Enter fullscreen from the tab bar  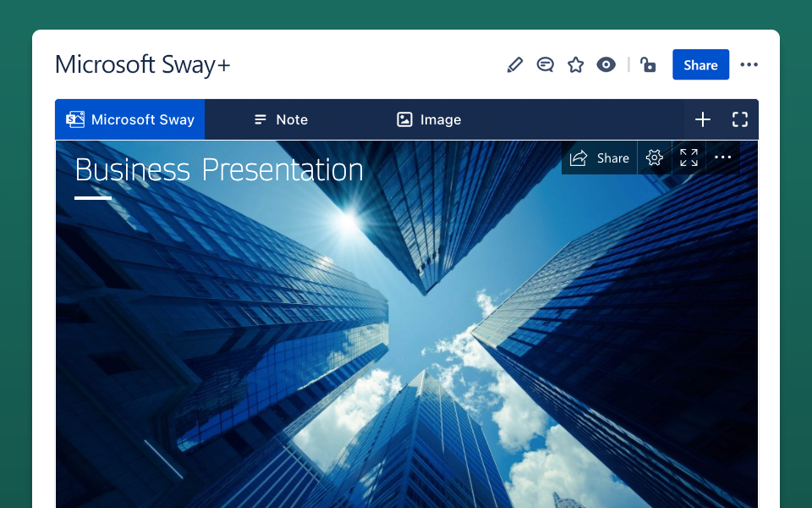740,119
